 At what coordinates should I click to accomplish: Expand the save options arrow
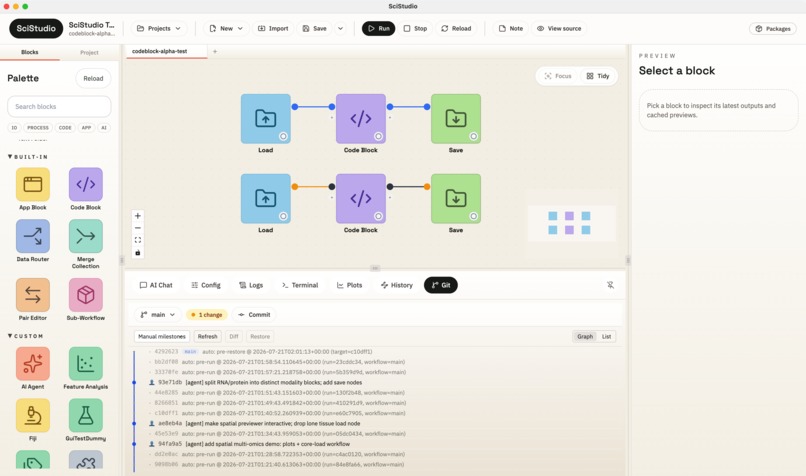pyautogui.click(x=340, y=28)
